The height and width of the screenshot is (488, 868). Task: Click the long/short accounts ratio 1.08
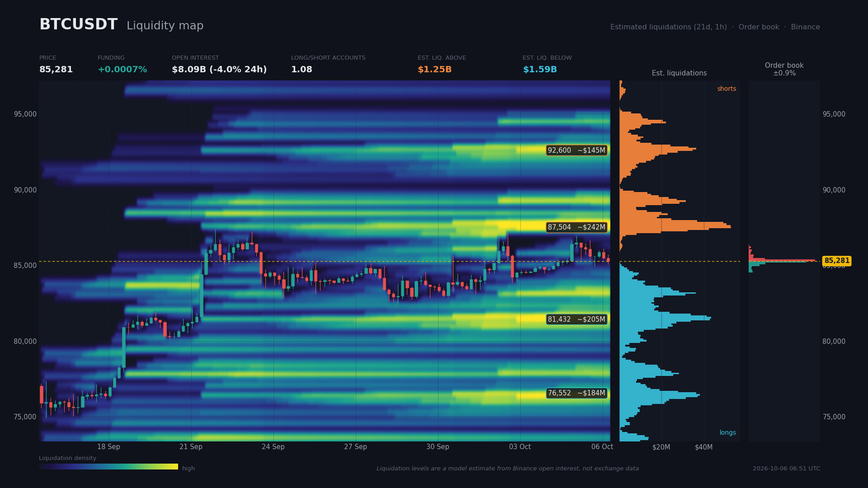(x=302, y=69)
